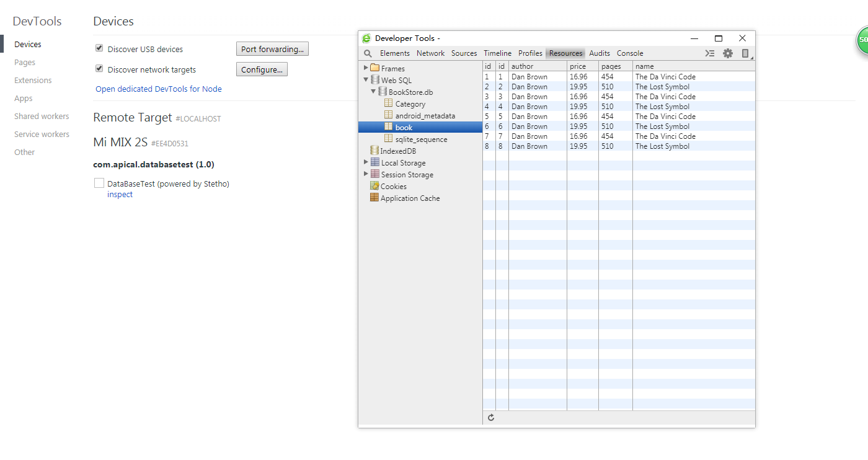868x460 pixels.
Task: Click the refresh icon below the table
Action: pyautogui.click(x=491, y=417)
